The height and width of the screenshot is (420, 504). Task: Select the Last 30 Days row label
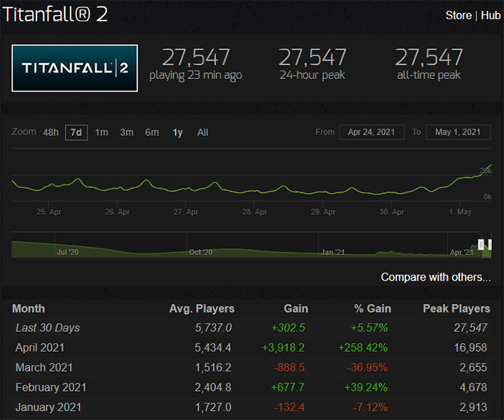tap(48, 327)
